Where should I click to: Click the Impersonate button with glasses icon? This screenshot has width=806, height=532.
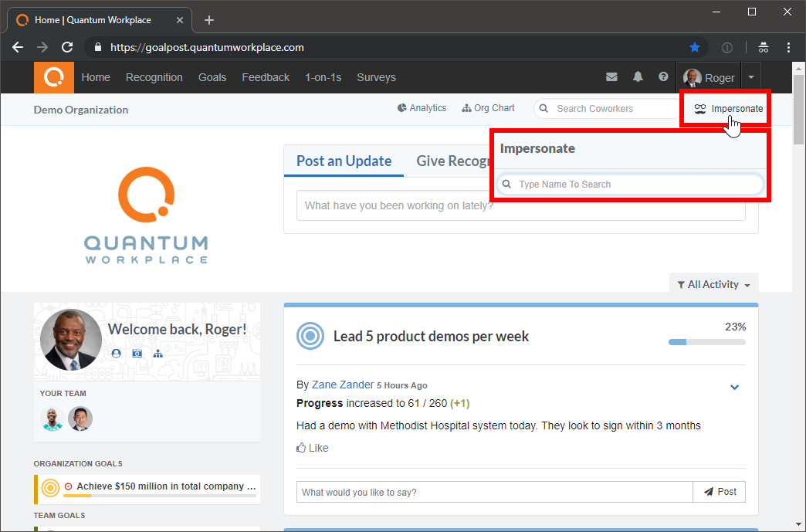pyautogui.click(x=728, y=108)
